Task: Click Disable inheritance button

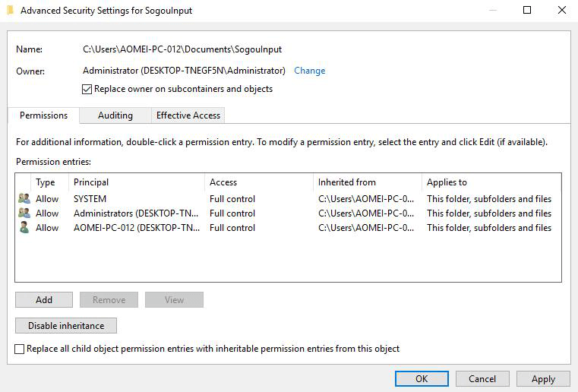Action: (66, 326)
